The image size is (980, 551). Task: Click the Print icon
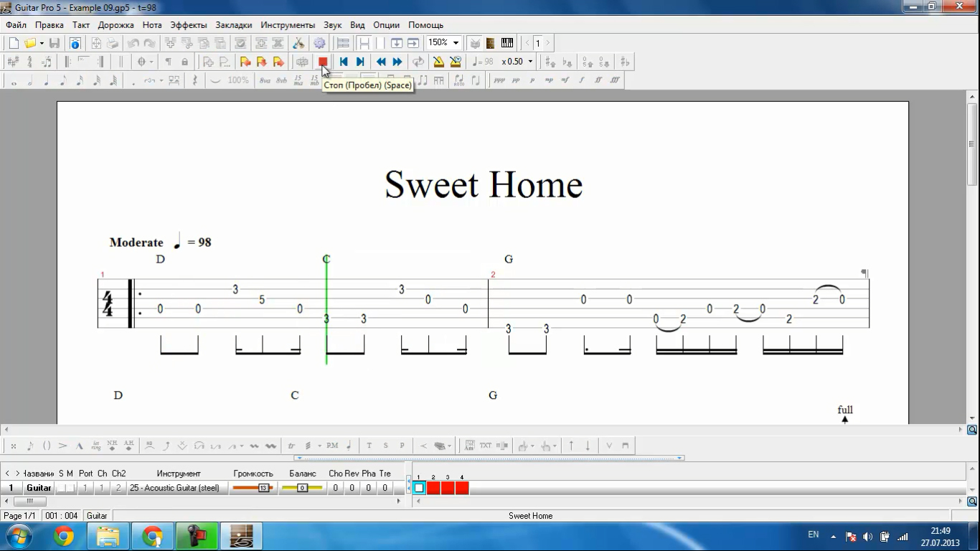[x=113, y=43]
